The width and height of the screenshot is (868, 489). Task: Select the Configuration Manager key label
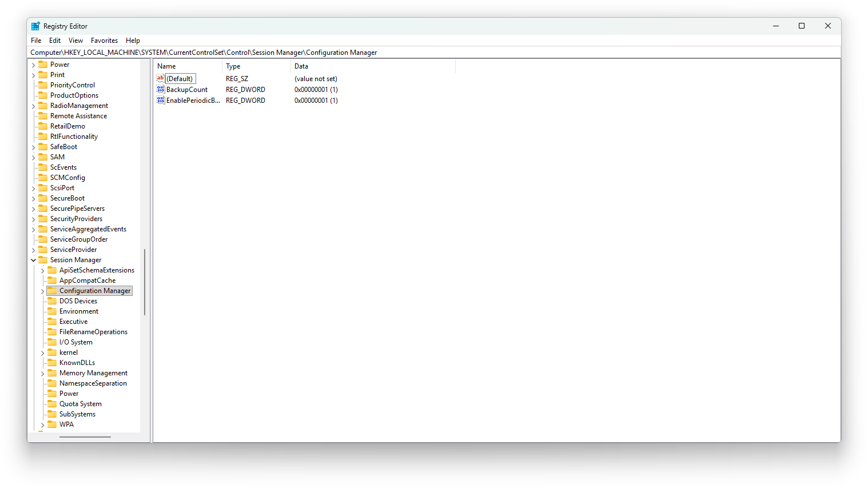tap(95, 291)
